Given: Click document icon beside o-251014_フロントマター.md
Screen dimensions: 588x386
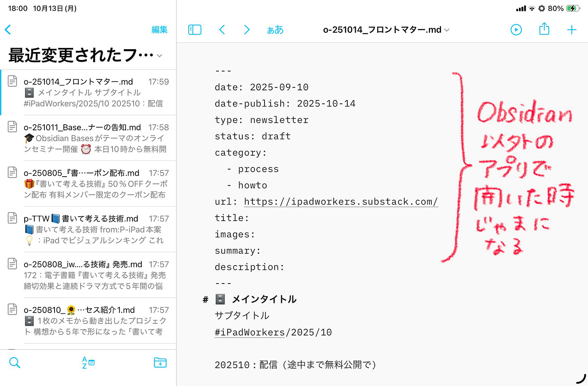Looking at the screenshot, I should pyautogui.click(x=13, y=81).
